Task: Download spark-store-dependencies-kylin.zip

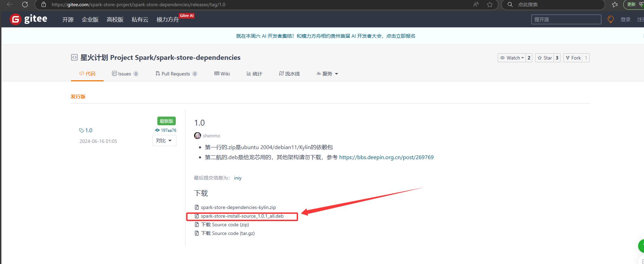Action: [x=238, y=207]
